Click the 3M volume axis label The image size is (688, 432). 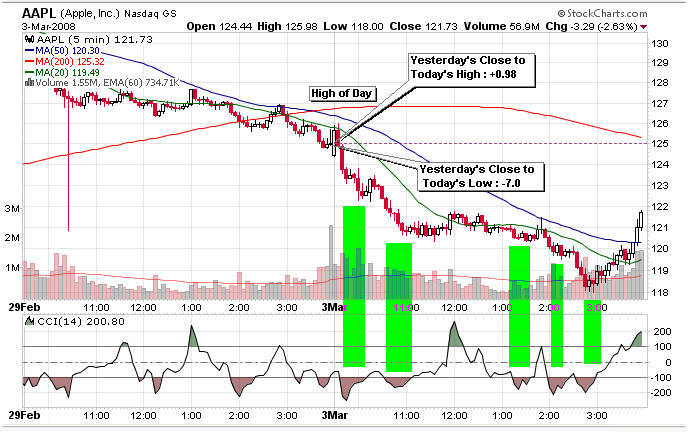point(12,209)
